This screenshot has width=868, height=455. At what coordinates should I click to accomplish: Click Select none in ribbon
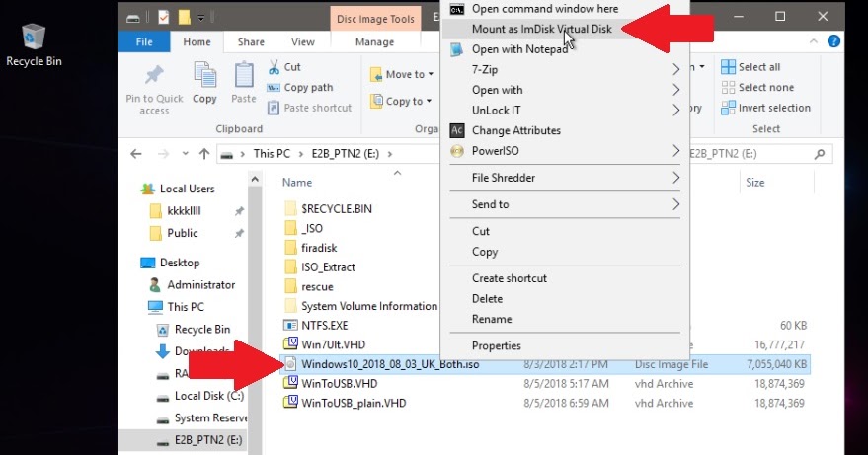pyautogui.click(x=757, y=87)
